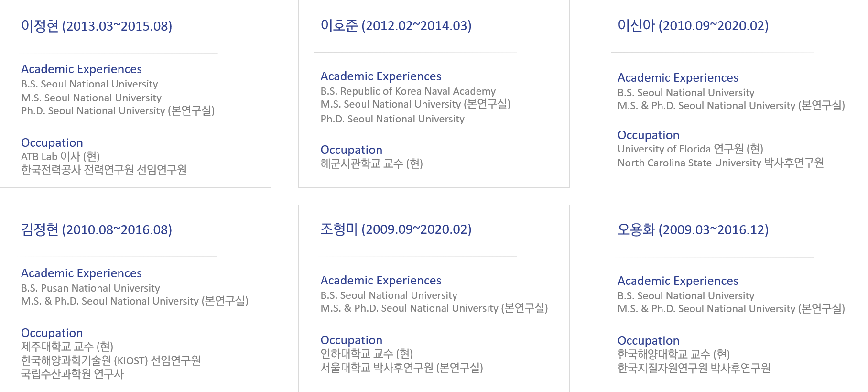Click North Carolina State University 박사후연구원
The height and width of the screenshot is (392, 868).
721,163
